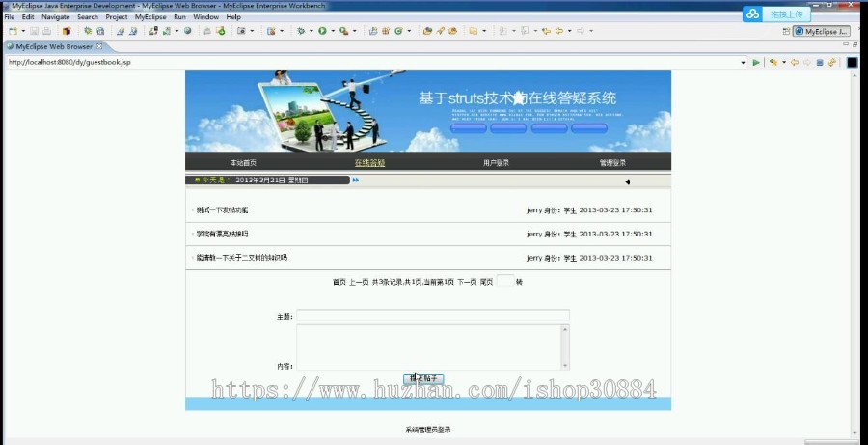
Task: Click the page number jump input box
Action: pyautogui.click(x=504, y=281)
